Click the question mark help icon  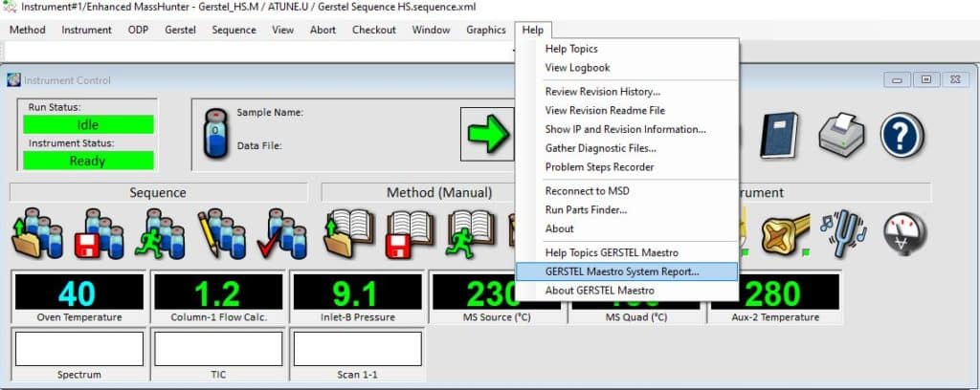(x=902, y=135)
